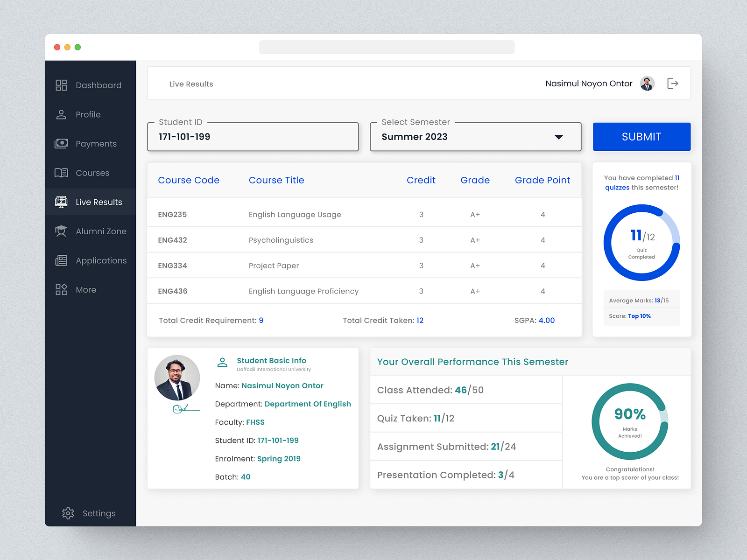The image size is (747, 560).
Task: Click the Courses open-book icon
Action: [61, 173]
